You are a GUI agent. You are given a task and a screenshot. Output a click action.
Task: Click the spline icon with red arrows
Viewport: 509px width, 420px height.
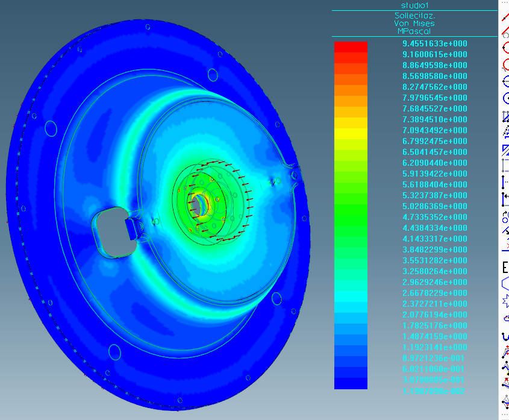[506, 352]
